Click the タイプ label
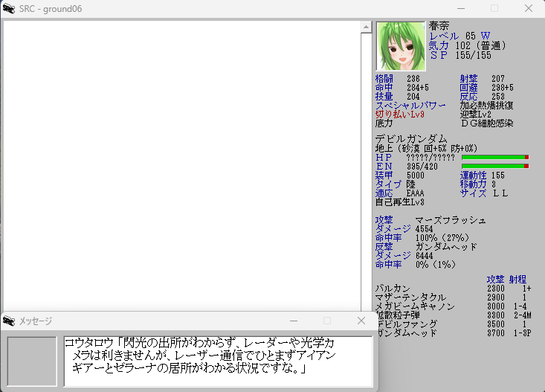Screen dimensions: 545x392 (x=388, y=184)
